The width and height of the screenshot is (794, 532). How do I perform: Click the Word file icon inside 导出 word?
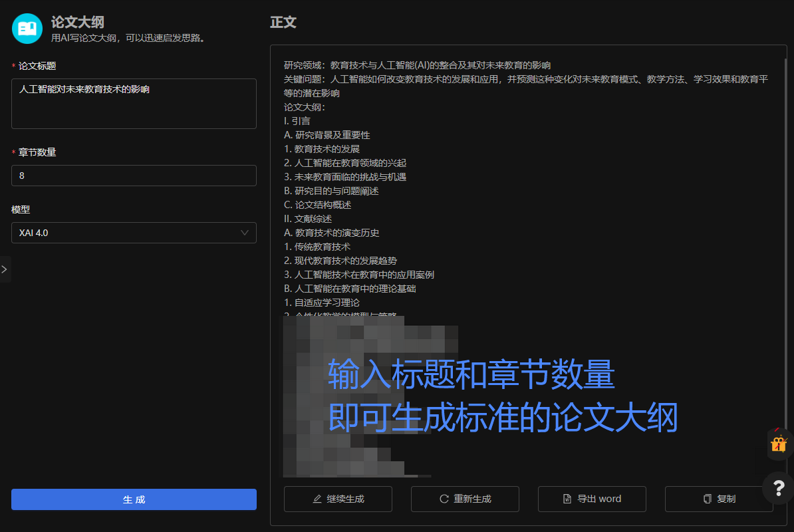click(x=566, y=499)
